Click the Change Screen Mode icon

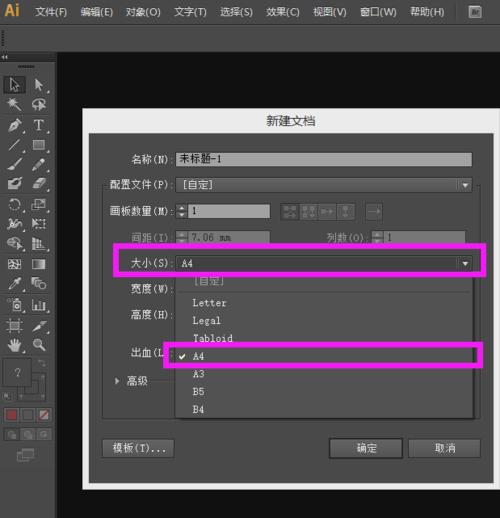26,455
